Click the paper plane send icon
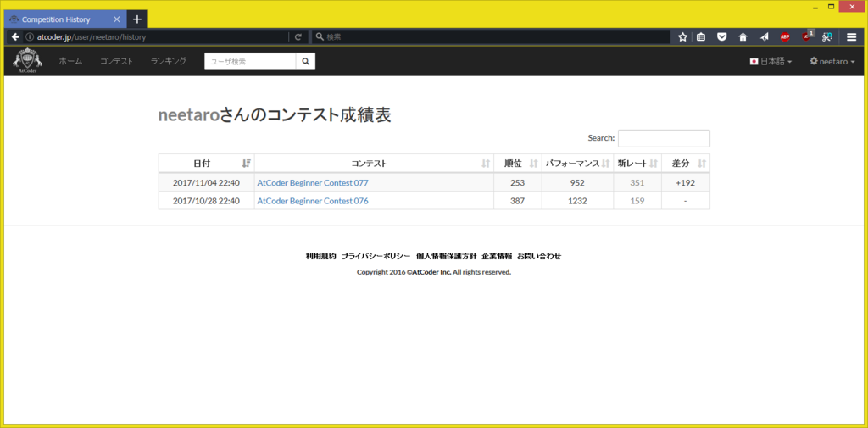The height and width of the screenshot is (428, 868). [x=764, y=37]
